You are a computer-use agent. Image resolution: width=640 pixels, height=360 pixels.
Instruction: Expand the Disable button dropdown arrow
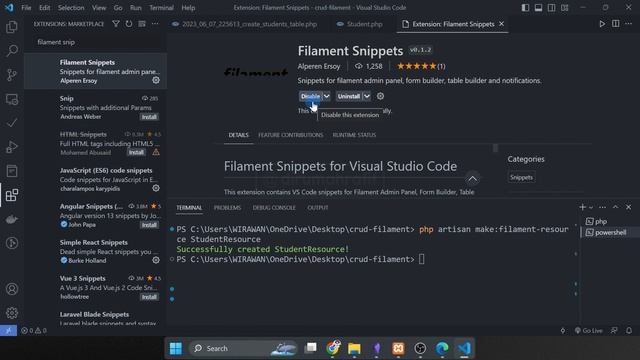[x=327, y=96]
